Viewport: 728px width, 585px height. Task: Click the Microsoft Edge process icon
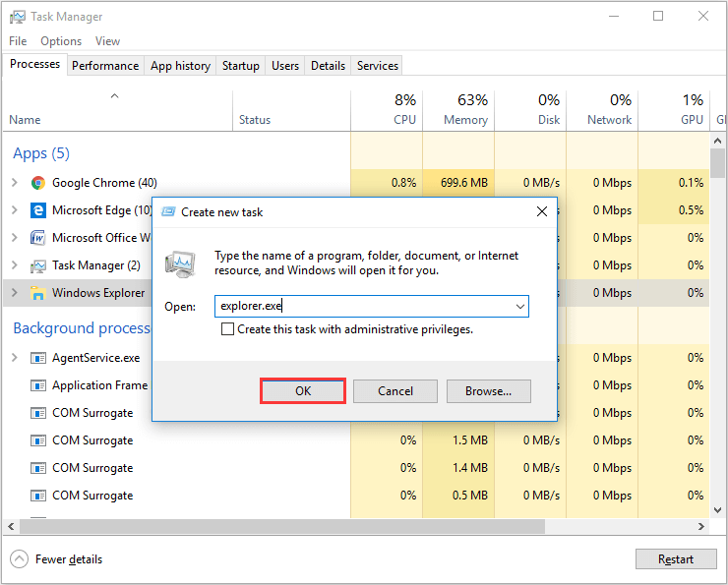tap(38, 210)
